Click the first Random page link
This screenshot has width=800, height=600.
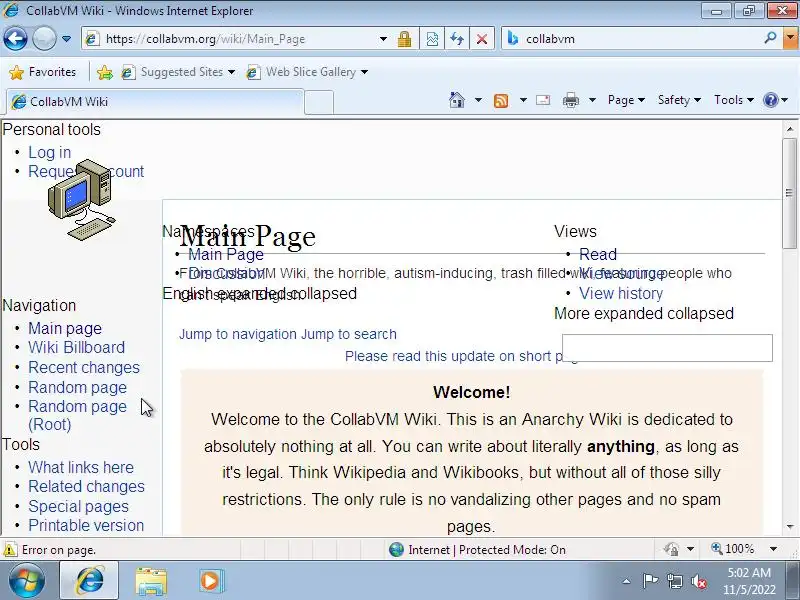77,387
